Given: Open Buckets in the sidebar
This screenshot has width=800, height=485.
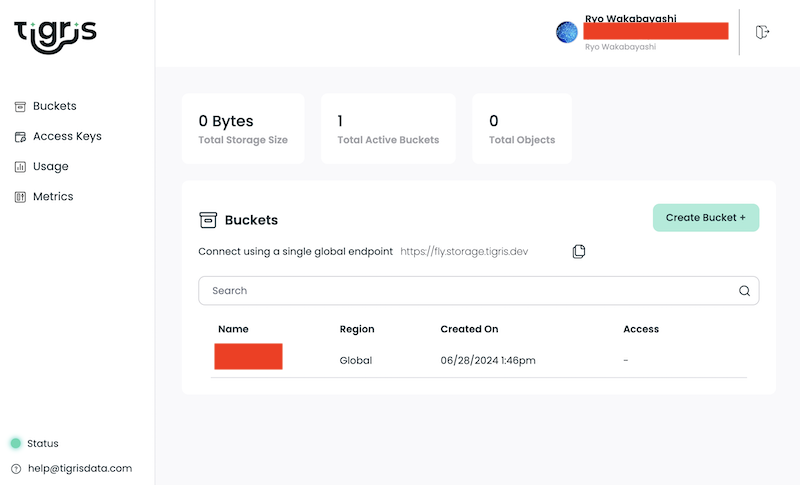Looking at the screenshot, I should tap(55, 106).
